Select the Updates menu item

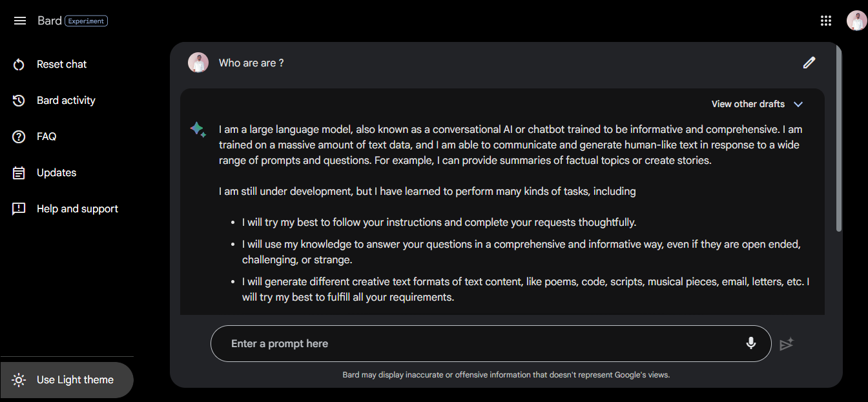[x=57, y=173]
